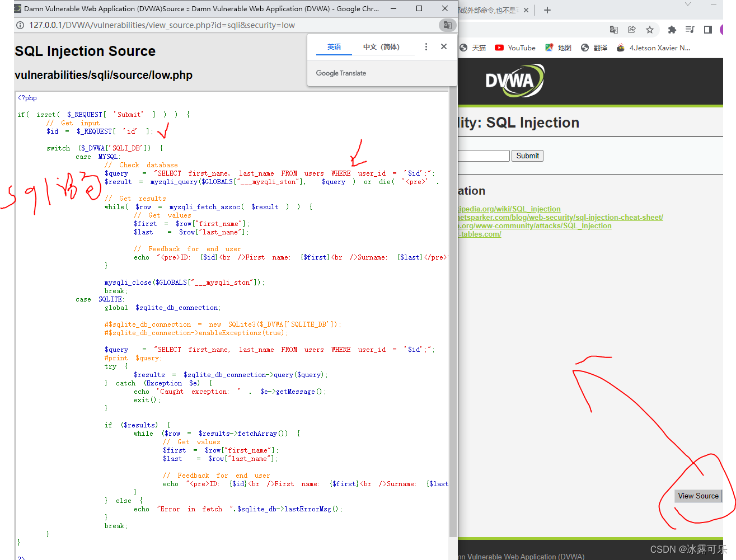Open the YouTube bookmark

(x=515, y=48)
